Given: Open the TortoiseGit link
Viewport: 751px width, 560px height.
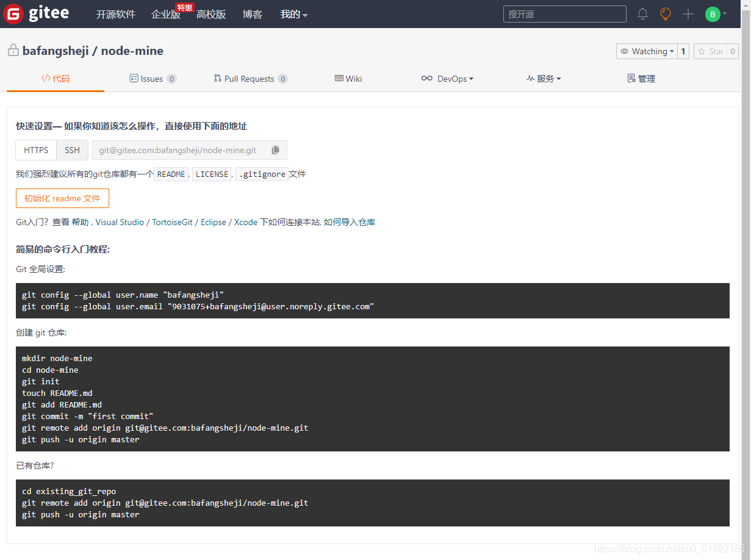Looking at the screenshot, I should pyautogui.click(x=174, y=222).
